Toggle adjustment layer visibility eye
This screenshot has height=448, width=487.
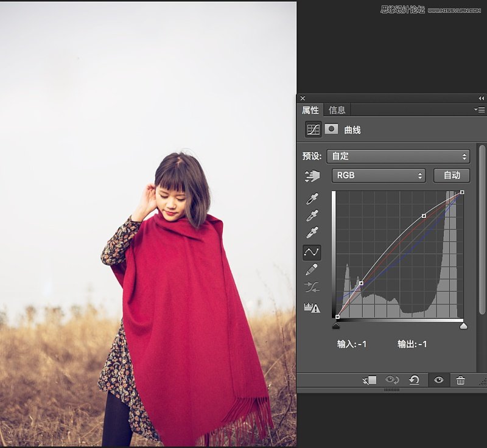coord(438,380)
